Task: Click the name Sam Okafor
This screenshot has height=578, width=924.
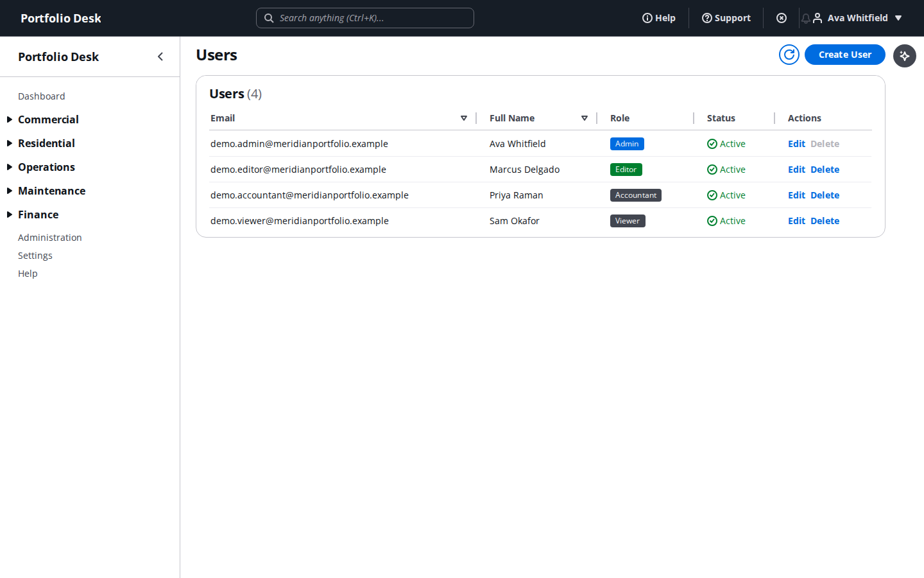Action: pos(515,221)
